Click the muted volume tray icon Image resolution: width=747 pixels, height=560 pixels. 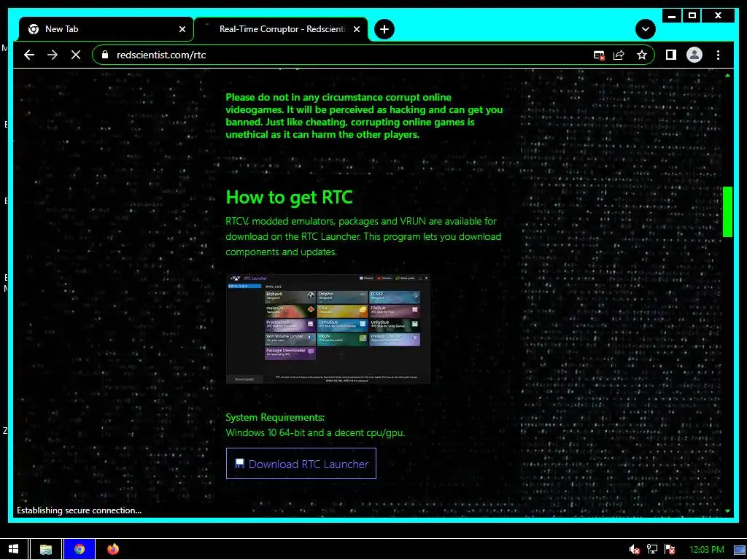[634, 550]
